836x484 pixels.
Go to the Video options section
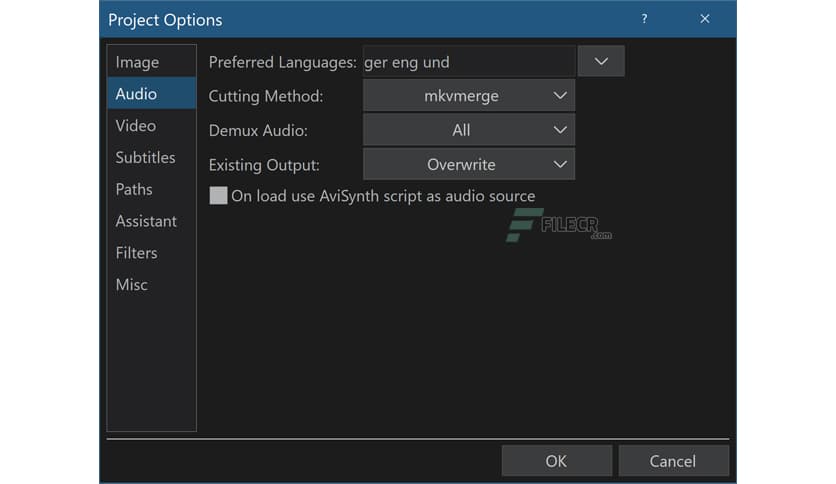136,126
